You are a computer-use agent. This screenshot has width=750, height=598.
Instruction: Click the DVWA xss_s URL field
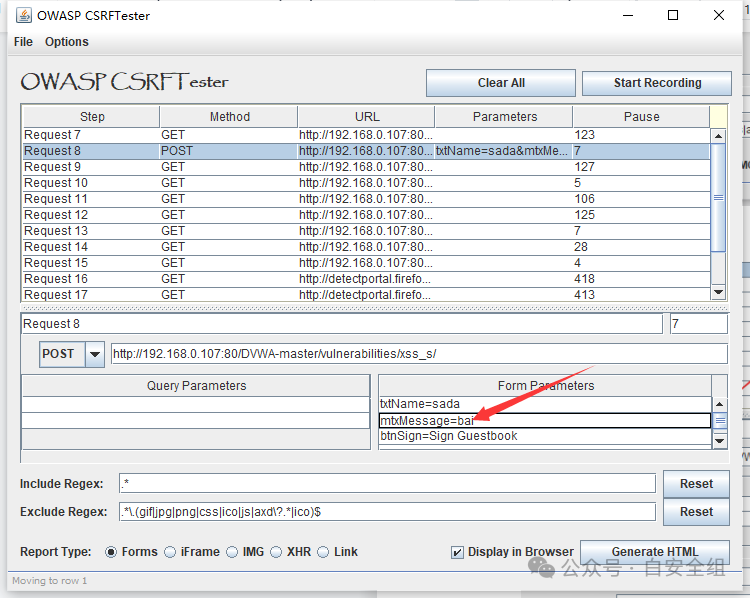coord(419,354)
